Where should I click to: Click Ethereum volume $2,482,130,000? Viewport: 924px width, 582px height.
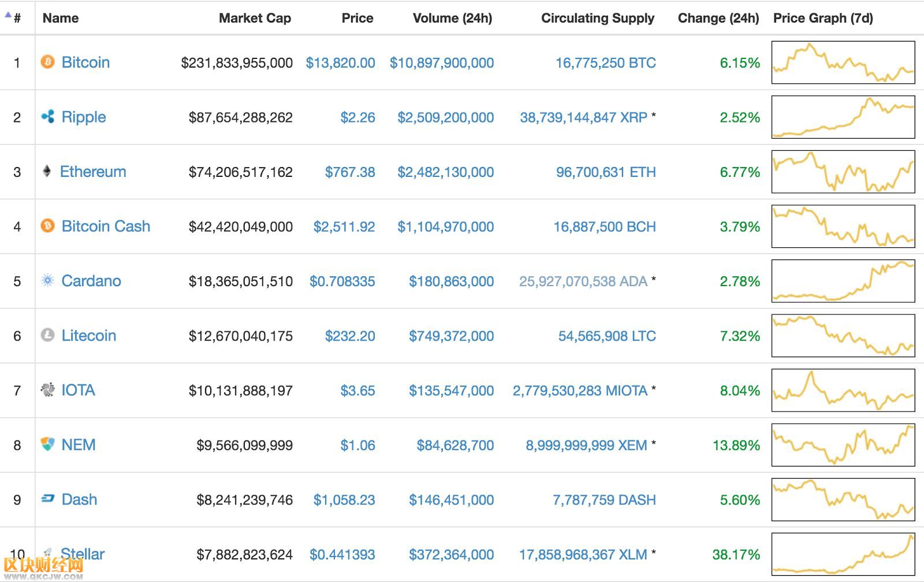click(x=445, y=172)
